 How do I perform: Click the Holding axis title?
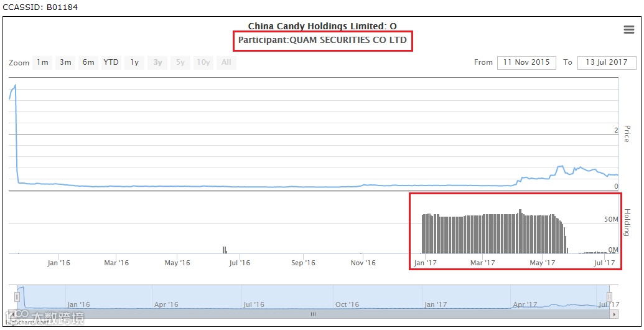pos(627,222)
